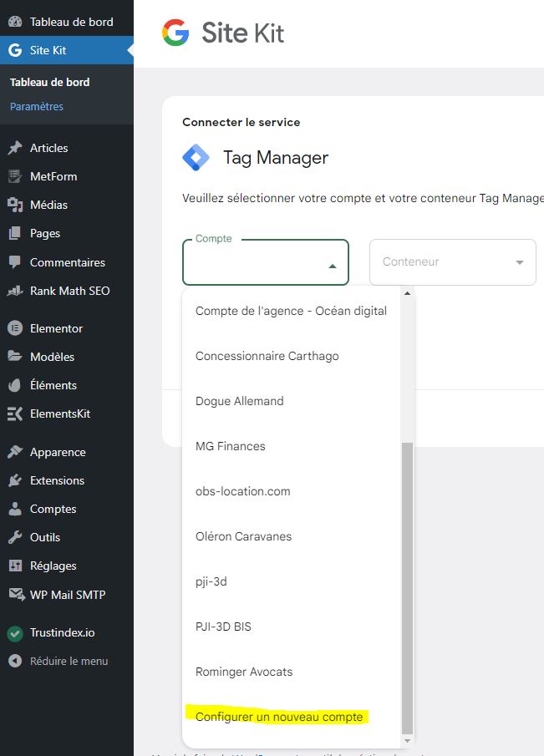Click the dropdown list scroll down arrow

(408, 740)
